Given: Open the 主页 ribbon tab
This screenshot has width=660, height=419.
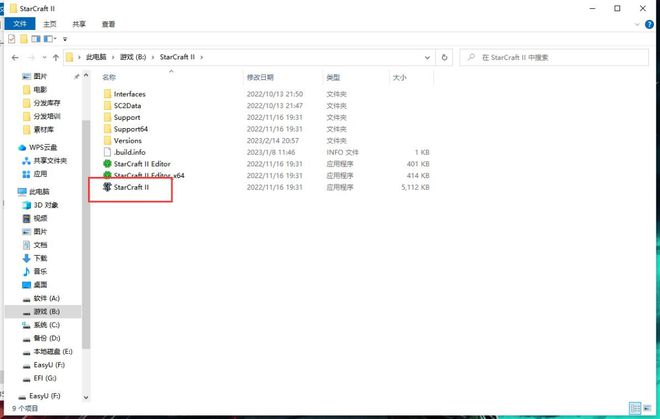Looking at the screenshot, I should [x=50, y=24].
